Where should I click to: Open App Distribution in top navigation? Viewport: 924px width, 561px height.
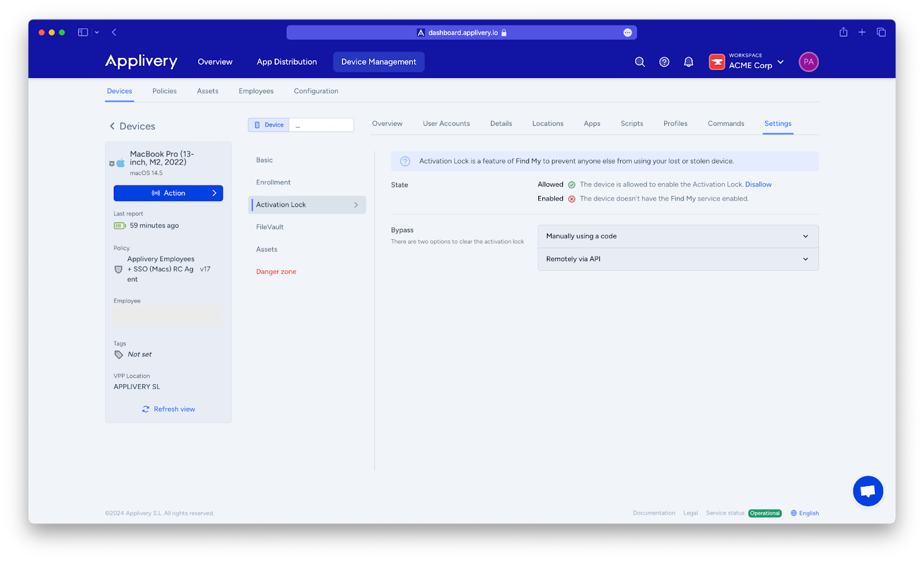pos(286,62)
